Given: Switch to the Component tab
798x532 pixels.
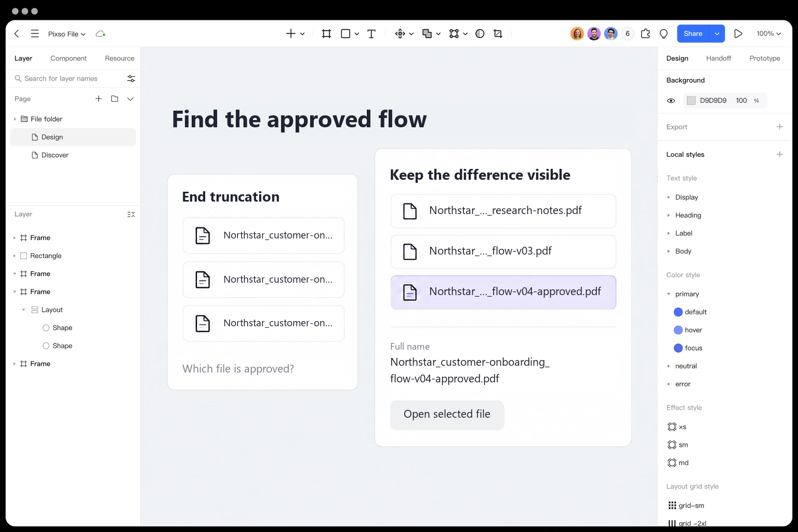Looking at the screenshot, I should (69, 58).
